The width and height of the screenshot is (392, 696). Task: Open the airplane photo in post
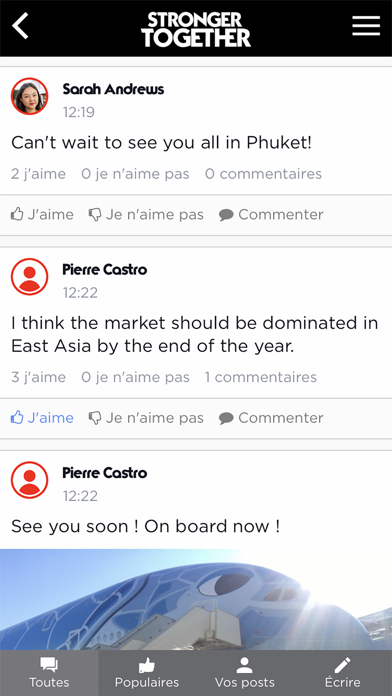click(x=196, y=600)
